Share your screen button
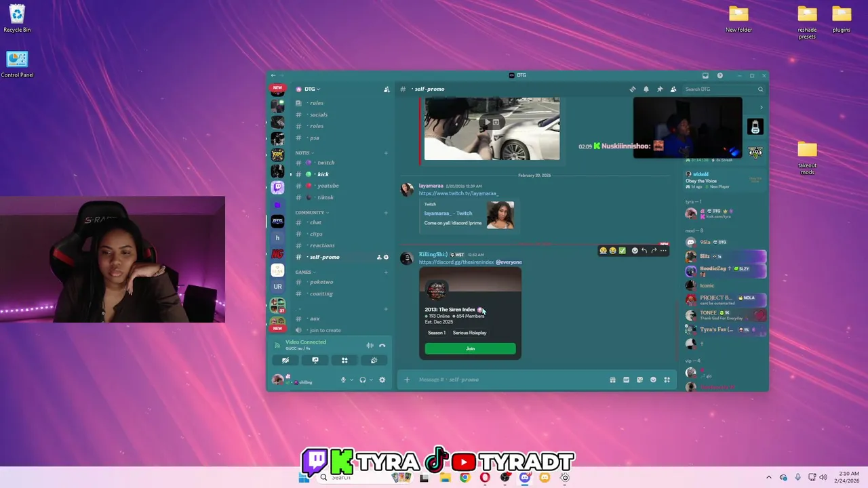Viewport: 868px width, 488px height. [315, 361]
